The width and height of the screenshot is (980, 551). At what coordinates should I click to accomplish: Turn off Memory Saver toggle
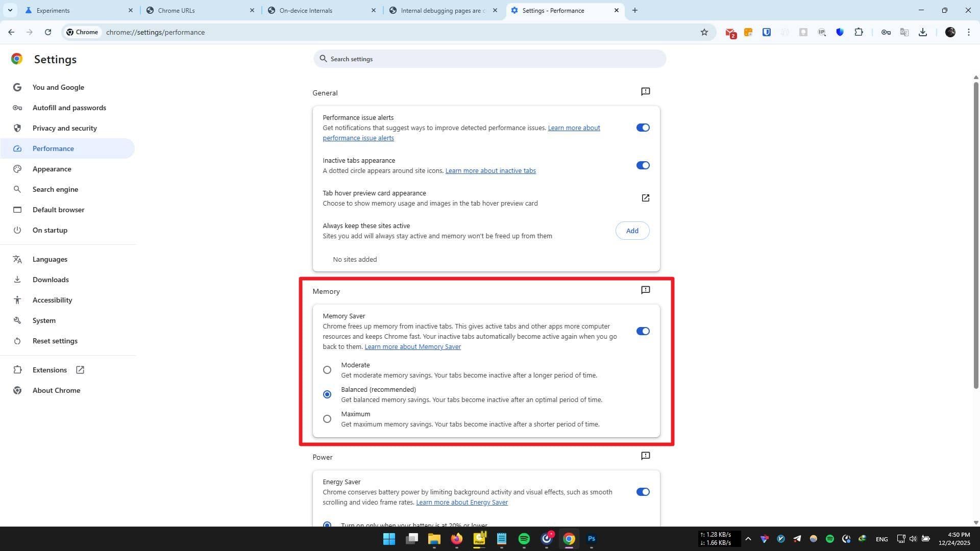643,331
